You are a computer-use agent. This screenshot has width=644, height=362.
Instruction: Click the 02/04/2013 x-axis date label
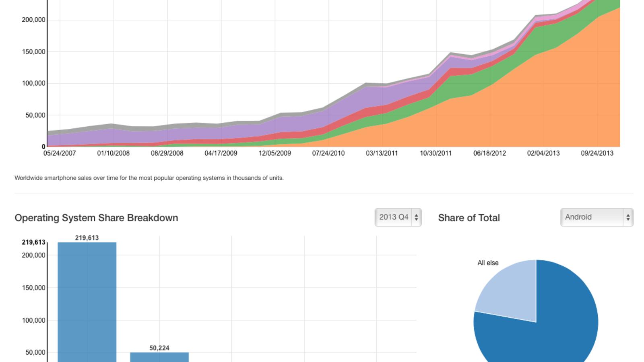coord(543,153)
